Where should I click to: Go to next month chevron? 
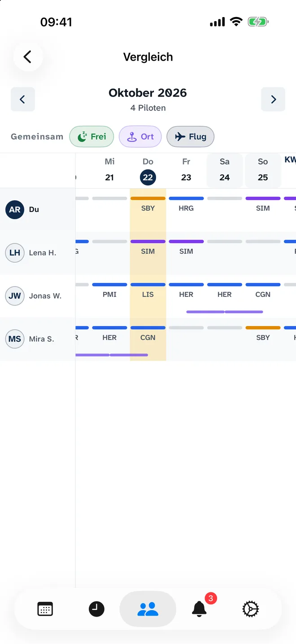pos(273,99)
